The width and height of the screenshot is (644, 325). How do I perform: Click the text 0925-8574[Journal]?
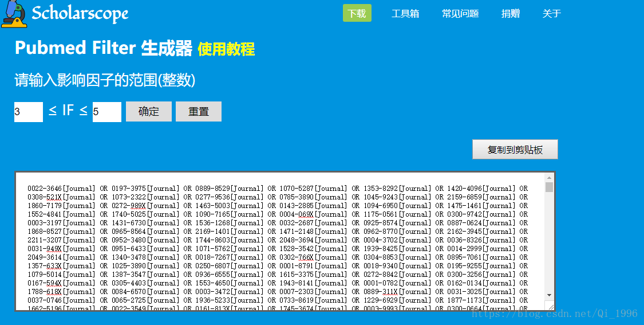[x=397, y=223]
